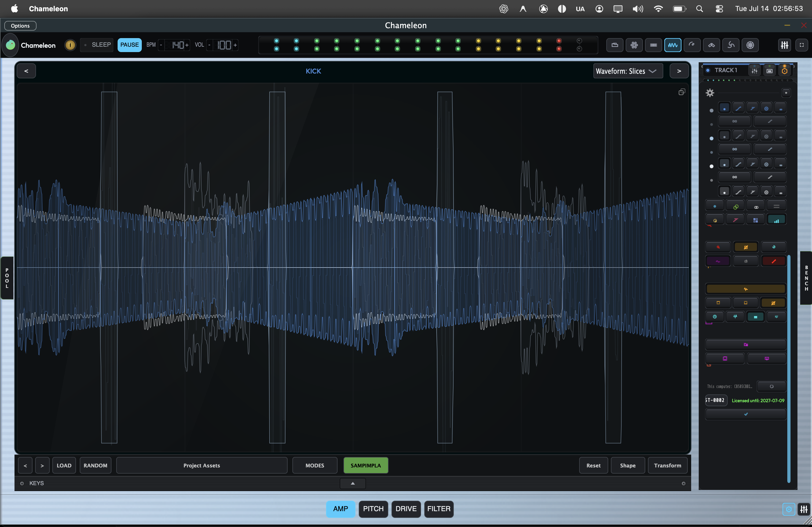Click the RANDOM button

(x=95, y=466)
